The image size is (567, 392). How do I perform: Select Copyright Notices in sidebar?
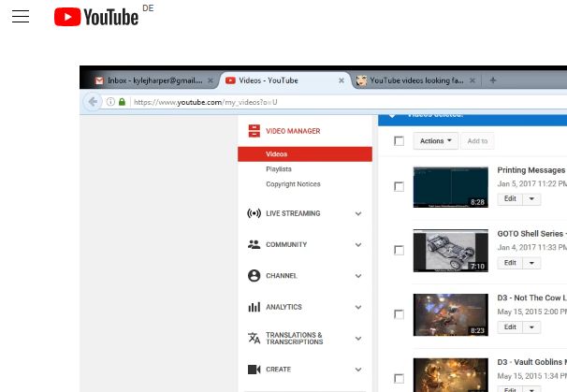(x=293, y=184)
